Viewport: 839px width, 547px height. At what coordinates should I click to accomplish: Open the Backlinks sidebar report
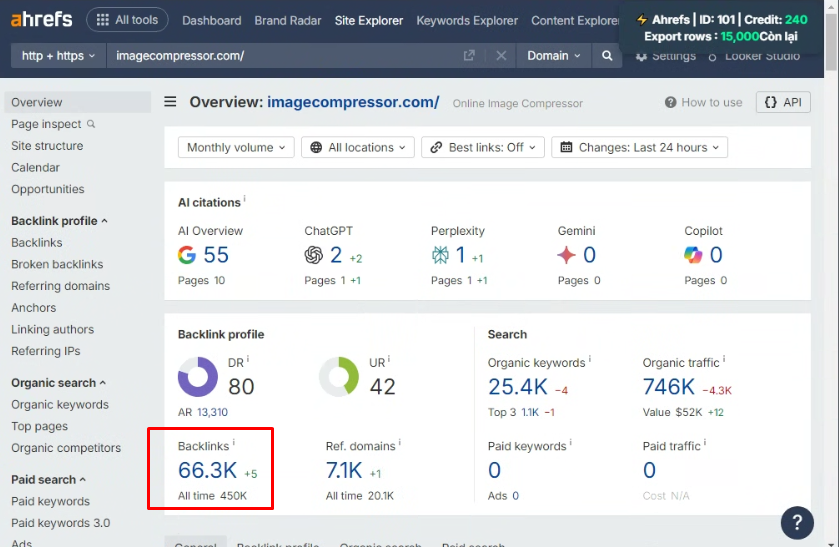click(37, 242)
